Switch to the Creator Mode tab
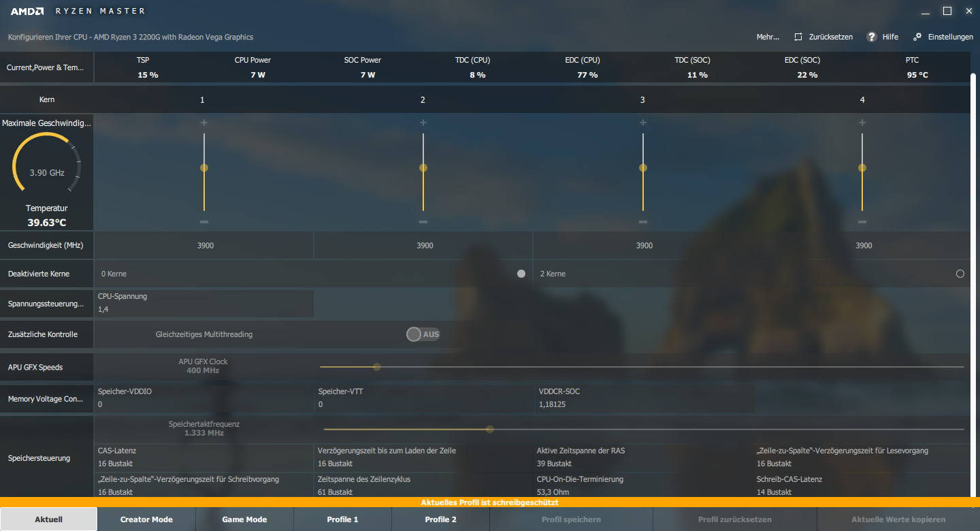 [x=146, y=519]
